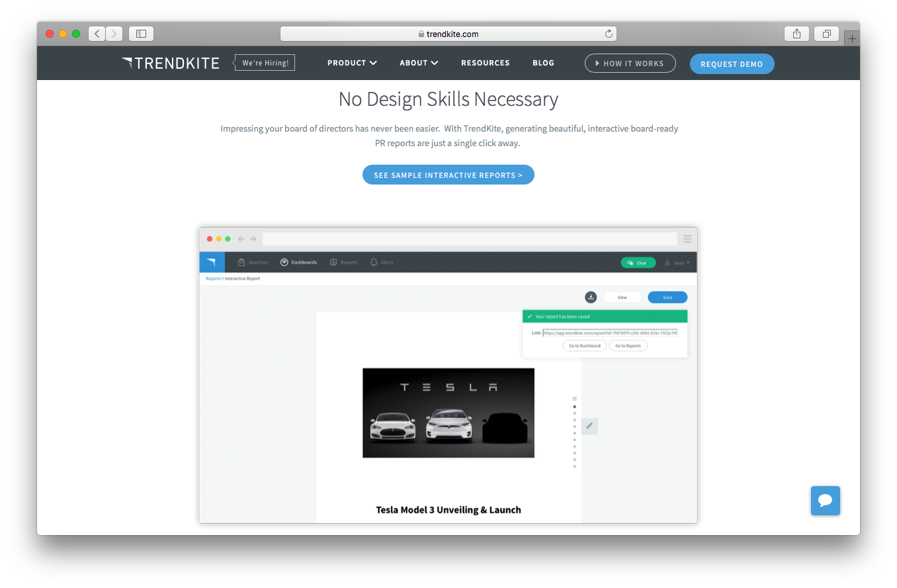Follow the Reports breadcrumb link

213,278
